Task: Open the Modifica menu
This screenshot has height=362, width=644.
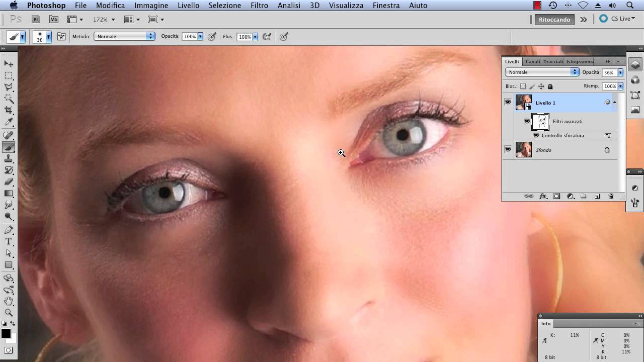Action: click(x=110, y=6)
